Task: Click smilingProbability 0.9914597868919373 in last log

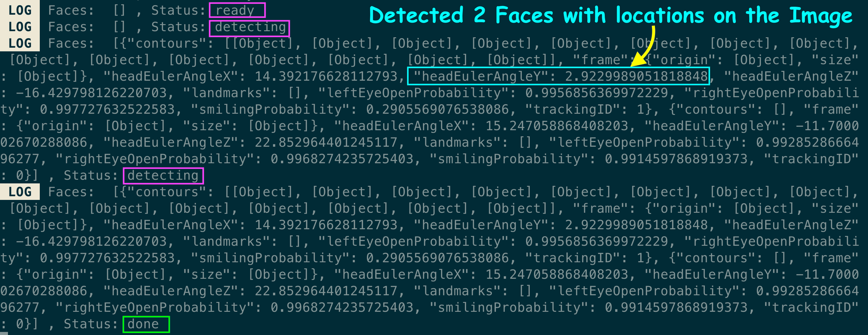Action: (x=589, y=308)
